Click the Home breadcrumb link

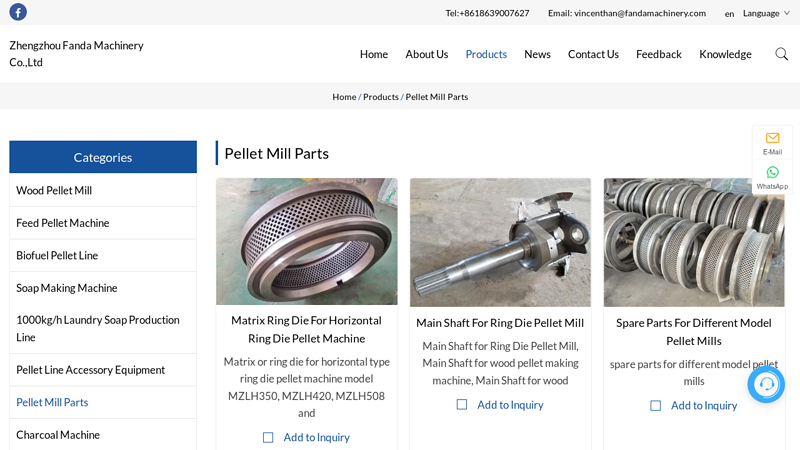click(344, 97)
